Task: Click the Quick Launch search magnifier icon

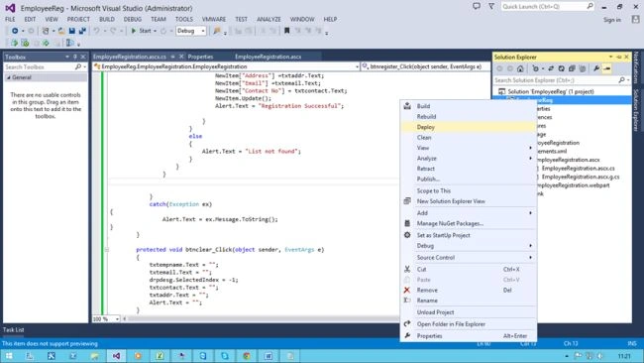Action: pos(590,6)
